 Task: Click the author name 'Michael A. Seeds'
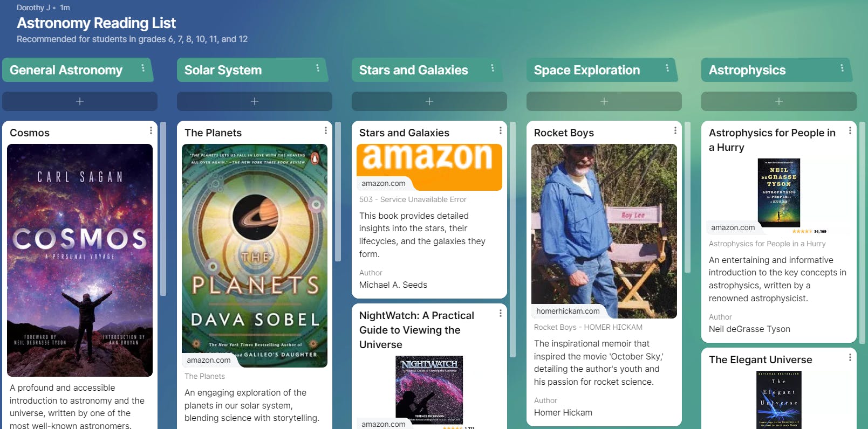pos(393,285)
